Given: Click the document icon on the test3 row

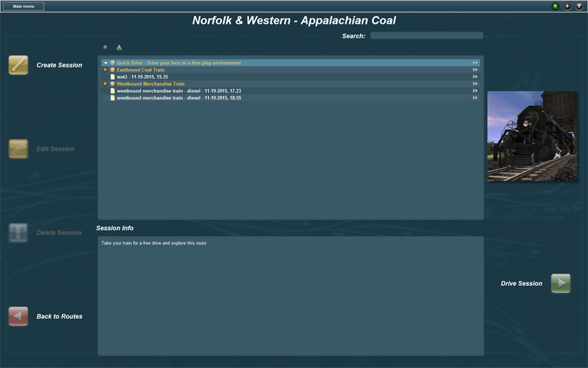Looking at the screenshot, I should [x=113, y=76].
